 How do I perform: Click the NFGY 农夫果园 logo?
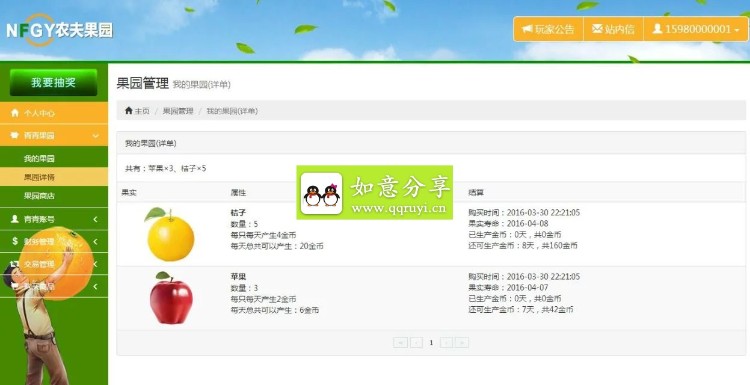(x=59, y=30)
